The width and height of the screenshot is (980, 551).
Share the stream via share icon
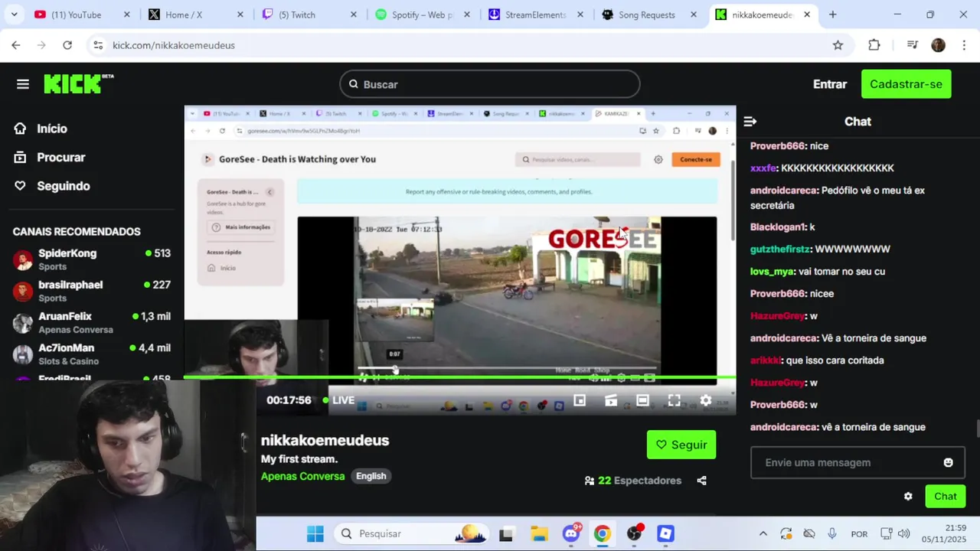point(701,481)
